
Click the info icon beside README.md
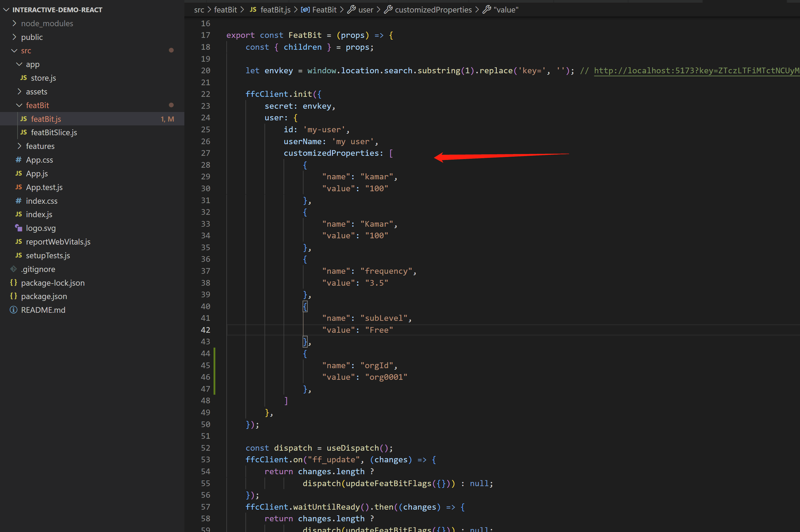click(14, 310)
